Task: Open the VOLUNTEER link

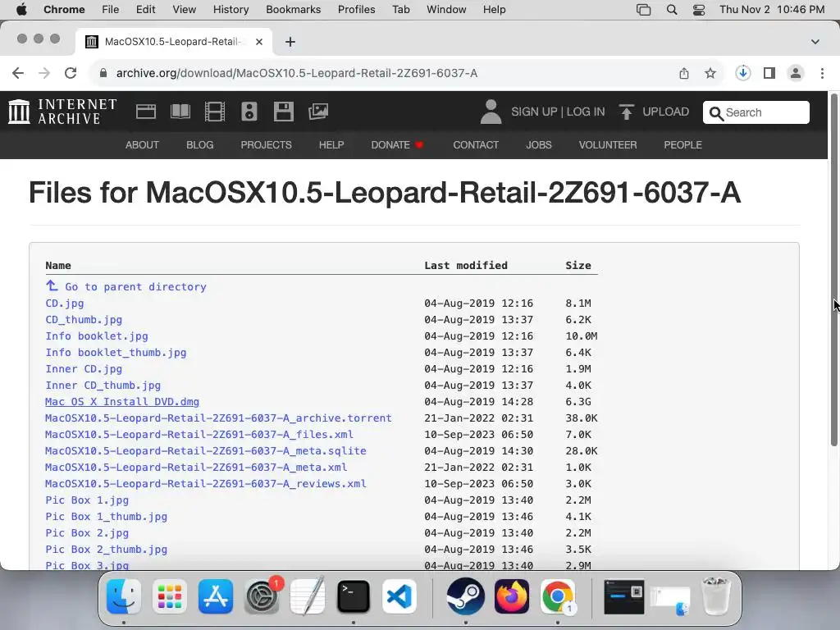Action: pyautogui.click(x=608, y=145)
